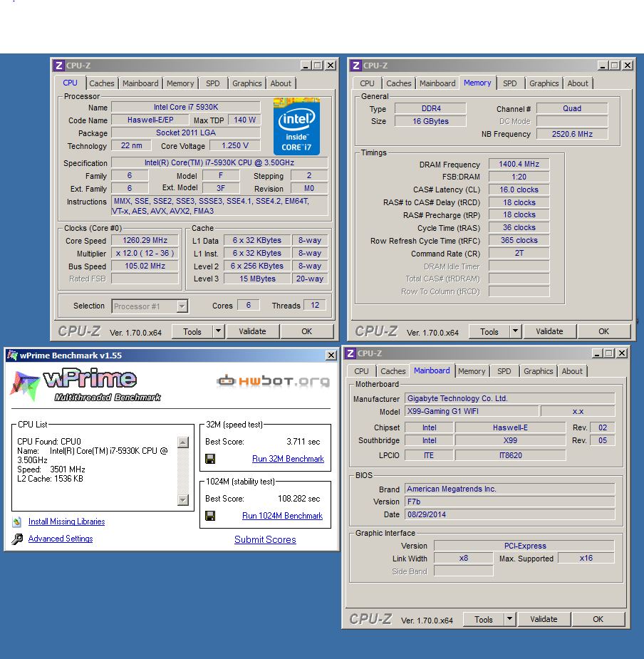644x659 pixels.
Task: Click CPU List scrollbar up arrow
Action: coord(183,442)
